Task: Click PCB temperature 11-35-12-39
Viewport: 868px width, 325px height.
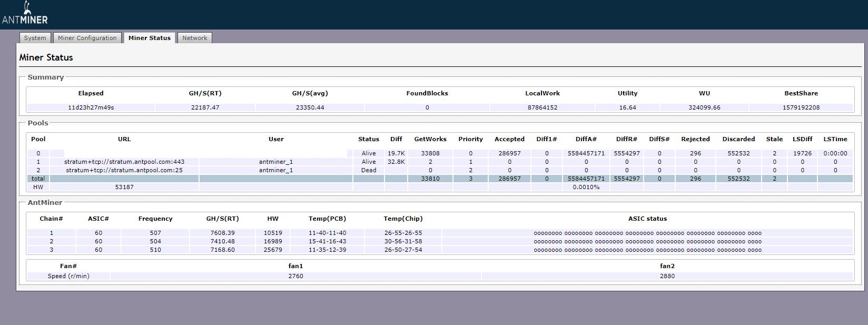Action: [328, 250]
